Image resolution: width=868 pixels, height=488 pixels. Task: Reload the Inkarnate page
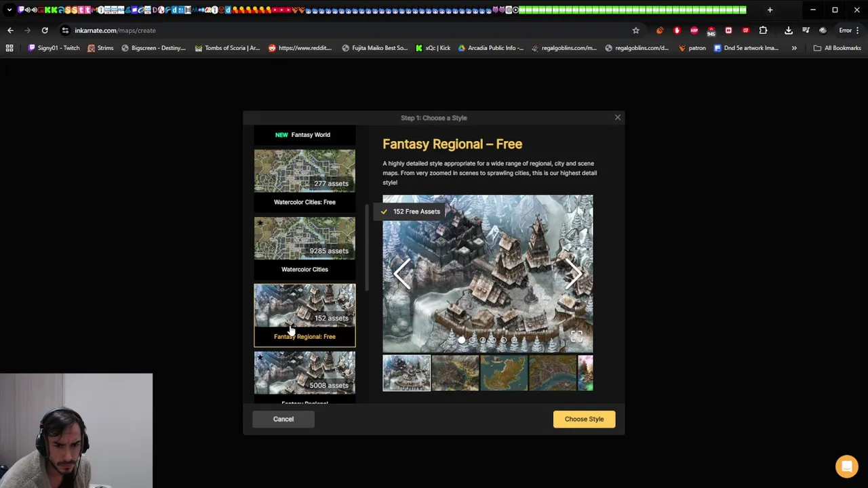click(x=45, y=30)
